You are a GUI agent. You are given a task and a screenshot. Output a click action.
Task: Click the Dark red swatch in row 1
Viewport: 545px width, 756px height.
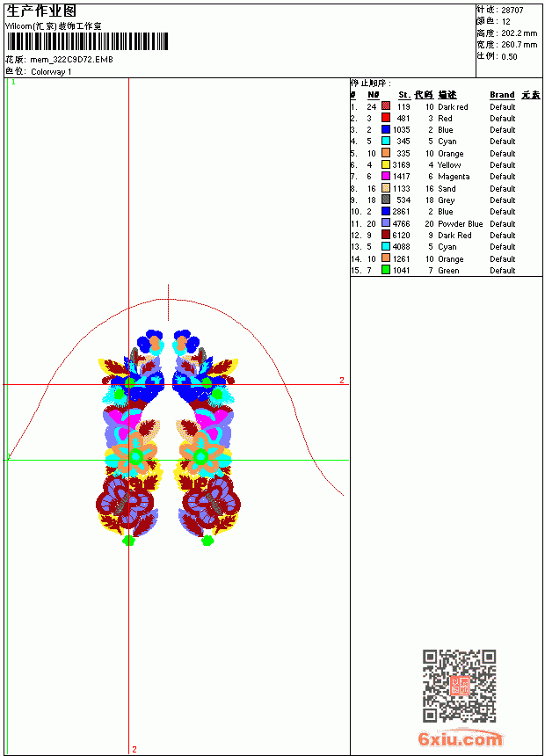click(386, 105)
